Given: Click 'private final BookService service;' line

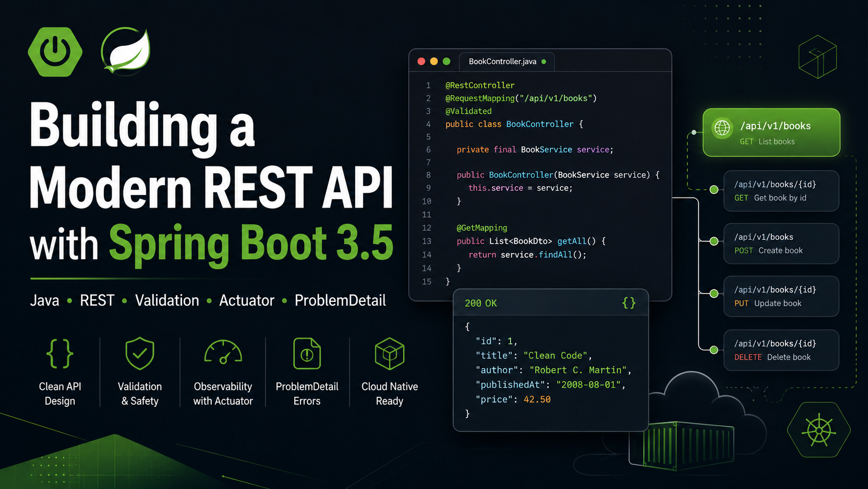Looking at the screenshot, I should [x=535, y=150].
